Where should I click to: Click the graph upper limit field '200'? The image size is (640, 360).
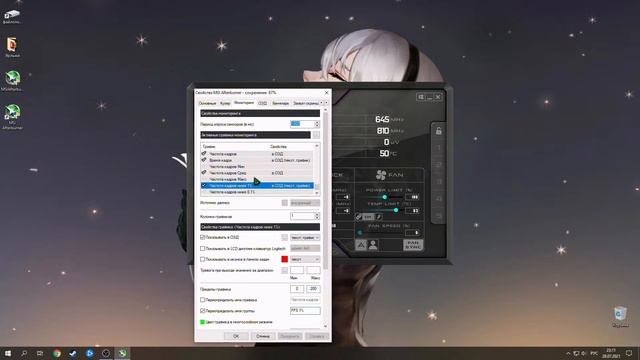(x=313, y=289)
